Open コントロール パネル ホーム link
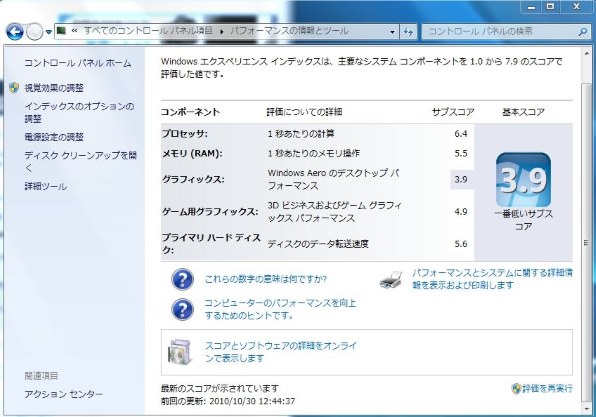 pyautogui.click(x=78, y=63)
